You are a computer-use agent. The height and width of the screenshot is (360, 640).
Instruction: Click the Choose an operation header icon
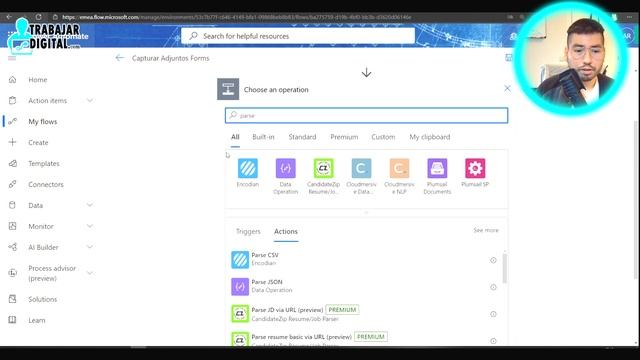click(228, 89)
